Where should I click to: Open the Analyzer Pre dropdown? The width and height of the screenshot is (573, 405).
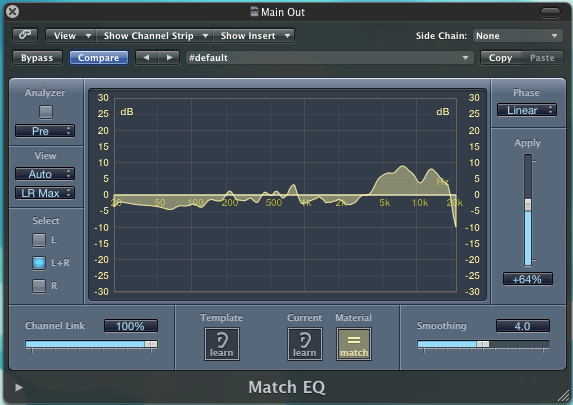pos(45,131)
